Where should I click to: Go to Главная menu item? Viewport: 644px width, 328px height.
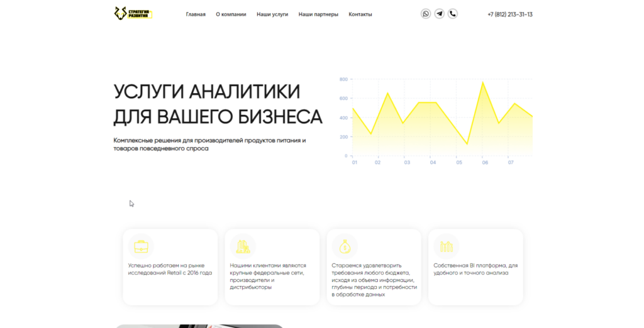point(196,14)
